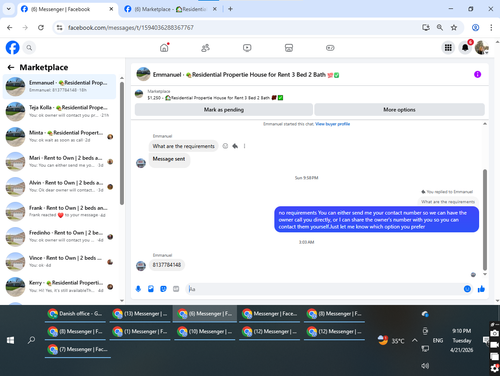Open Teja Kolla conversation
500x376 pixels.
pos(59,112)
